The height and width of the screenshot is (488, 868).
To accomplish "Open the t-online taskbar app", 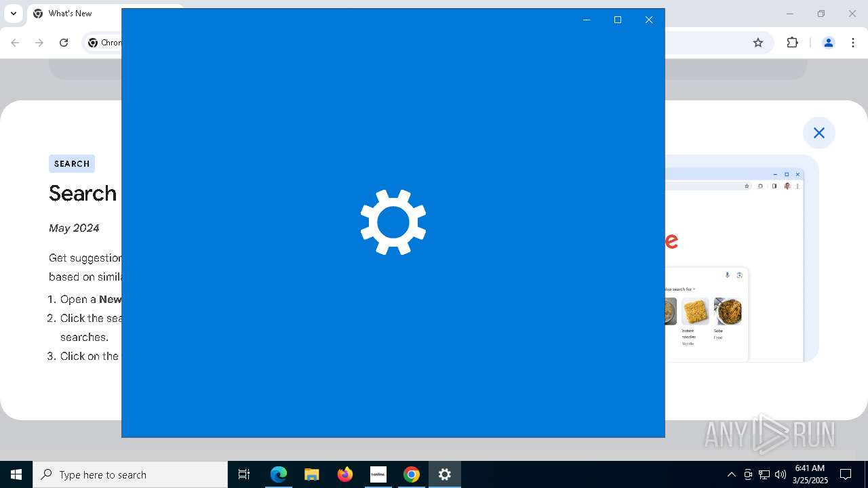I will click(x=378, y=474).
